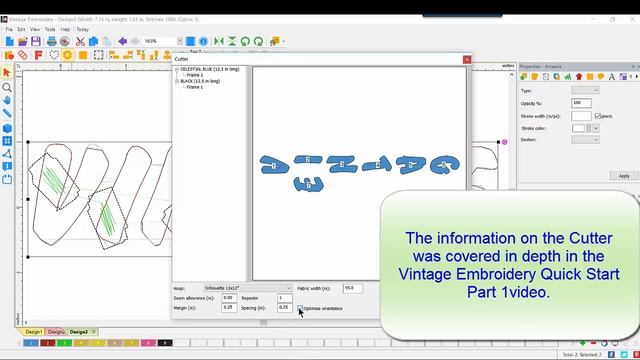This screenshot has height=360, width=640.
Task: Save the design with the floppy disk icon
Action: point(36,41)
